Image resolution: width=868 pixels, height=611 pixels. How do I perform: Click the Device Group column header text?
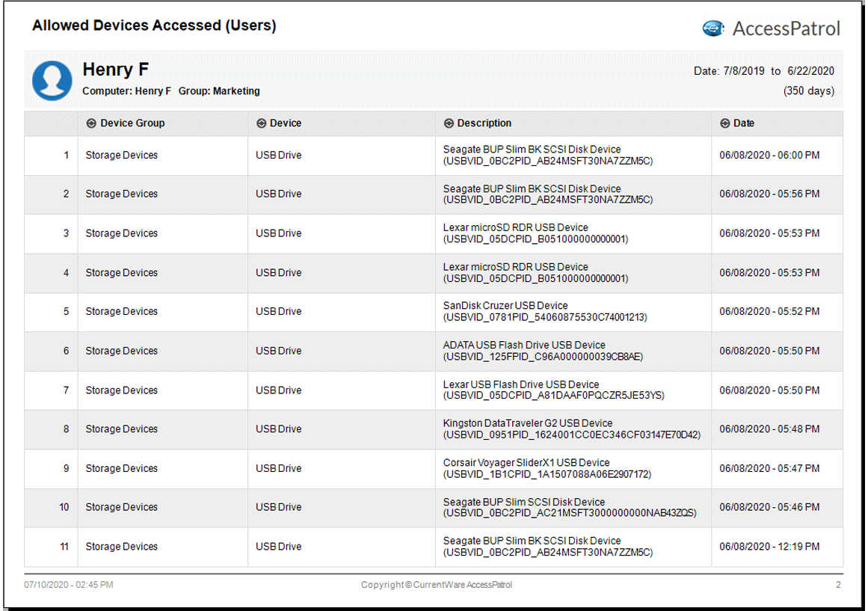tap(132, 123)
